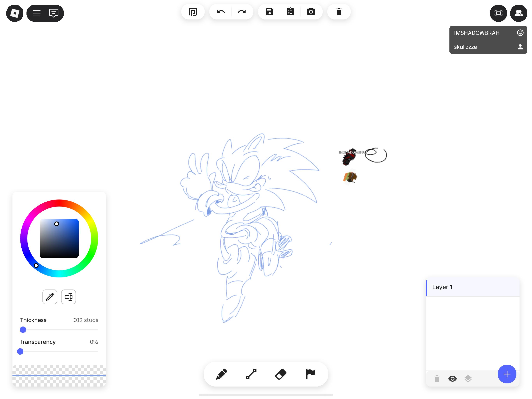532x399 pixels.
Task: Select Layer 1 in layers panel
Action: click(473, 287)
